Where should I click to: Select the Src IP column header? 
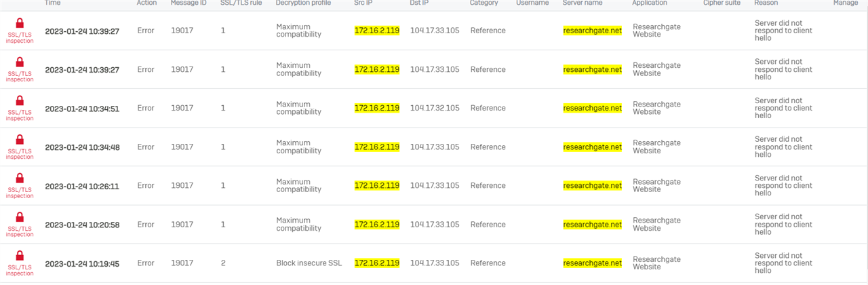tap(365, 3)
